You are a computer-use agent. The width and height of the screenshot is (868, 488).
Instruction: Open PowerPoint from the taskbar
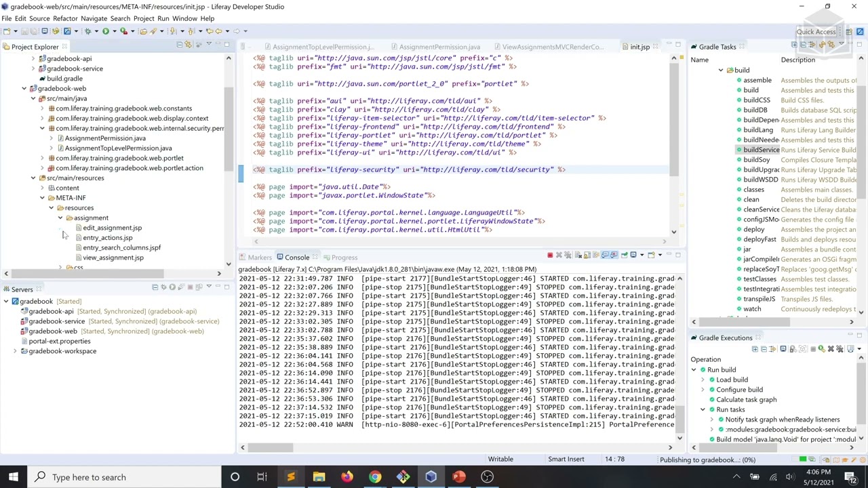tap(460, 477)
